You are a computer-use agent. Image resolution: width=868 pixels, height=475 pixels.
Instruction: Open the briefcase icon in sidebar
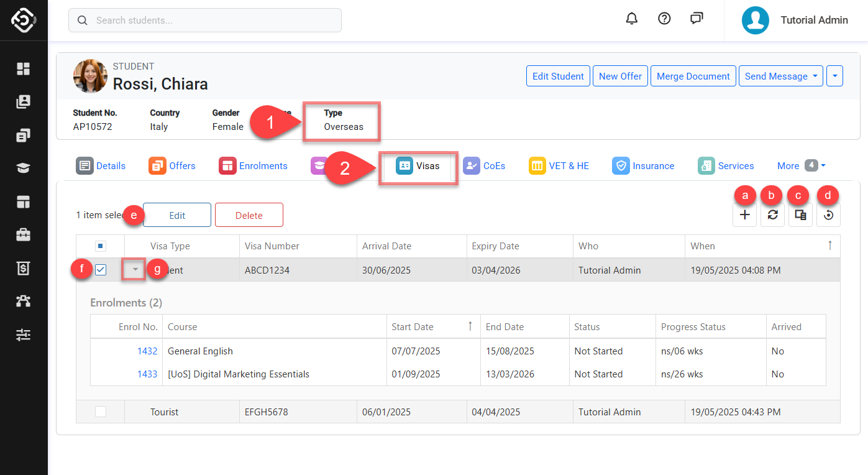24,235
